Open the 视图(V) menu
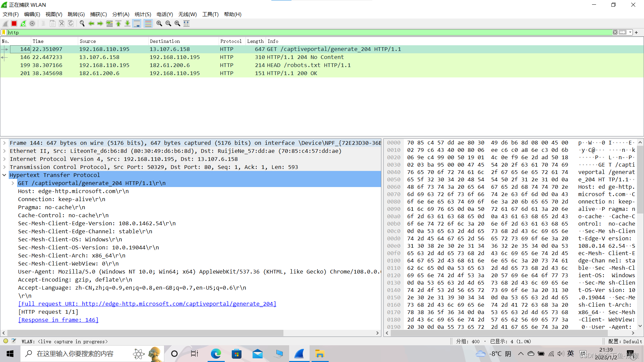This screenshot has width=644, height=362. click(x=54, y=14)
